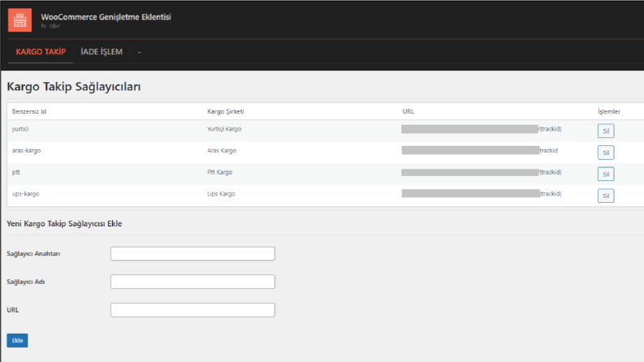Click the Ptt Kargo company name
This screenshot has width=644, height=362.
click(220, 172)
